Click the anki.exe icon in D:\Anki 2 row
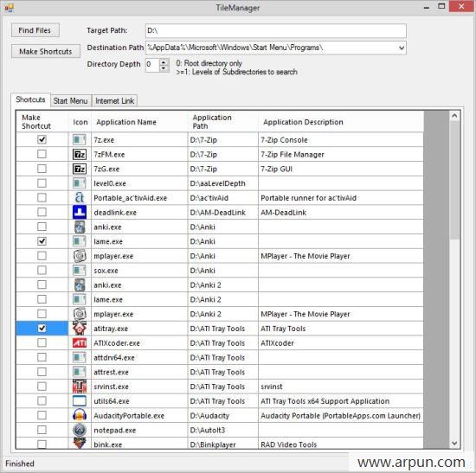 [80, 284]
